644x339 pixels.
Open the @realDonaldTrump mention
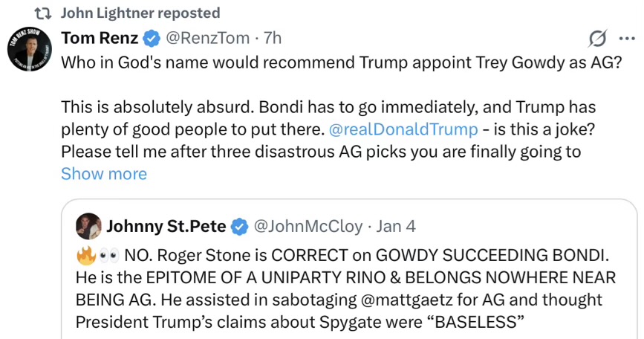[403, 129]
